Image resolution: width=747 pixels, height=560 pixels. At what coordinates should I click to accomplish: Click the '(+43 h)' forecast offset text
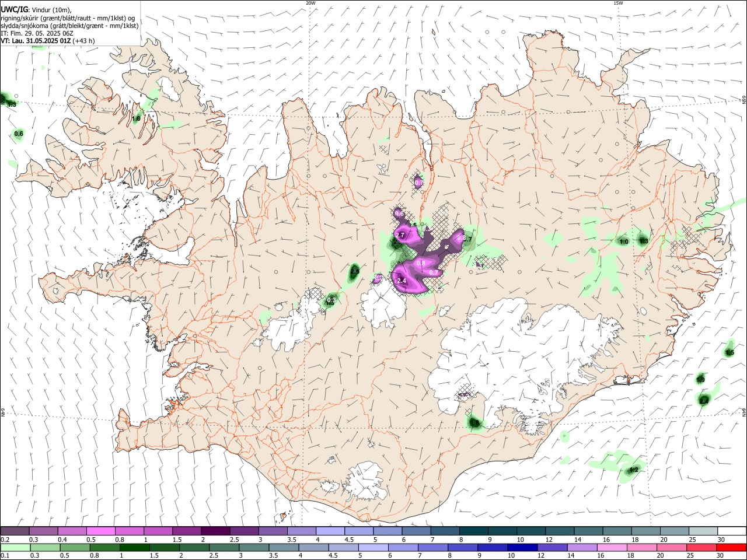(84, 41)
